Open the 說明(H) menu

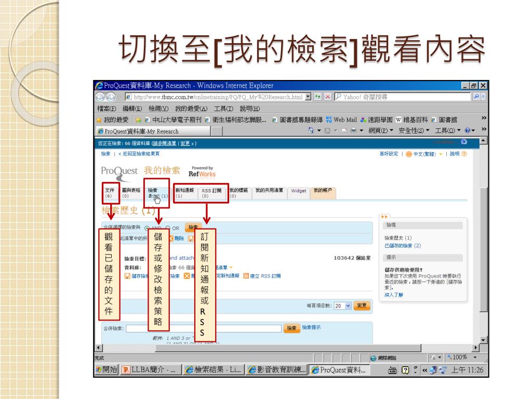(250, 109)
